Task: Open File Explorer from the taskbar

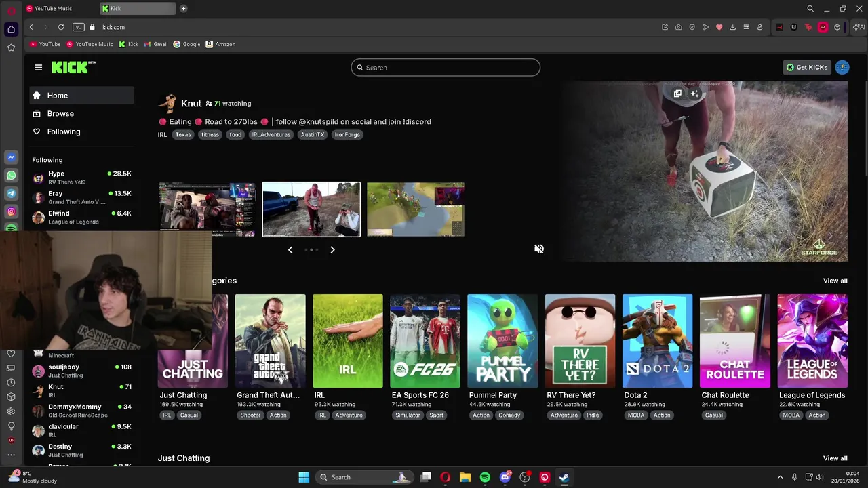Action: 465,477
